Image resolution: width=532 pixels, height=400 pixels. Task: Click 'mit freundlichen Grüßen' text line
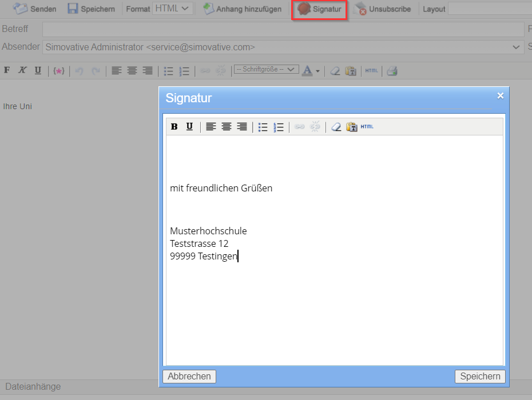coord(221,188)
